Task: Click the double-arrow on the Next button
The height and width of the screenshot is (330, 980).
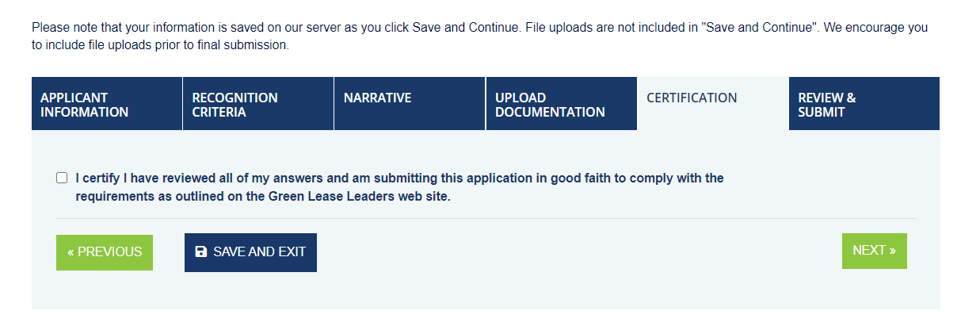Action: [x=893, y=251]
